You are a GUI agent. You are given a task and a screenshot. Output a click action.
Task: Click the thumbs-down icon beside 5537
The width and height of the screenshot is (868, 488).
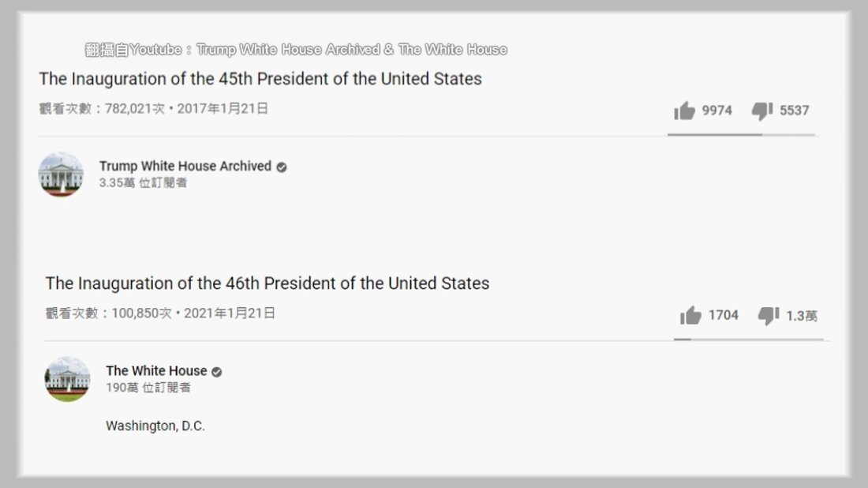(762, 111)
